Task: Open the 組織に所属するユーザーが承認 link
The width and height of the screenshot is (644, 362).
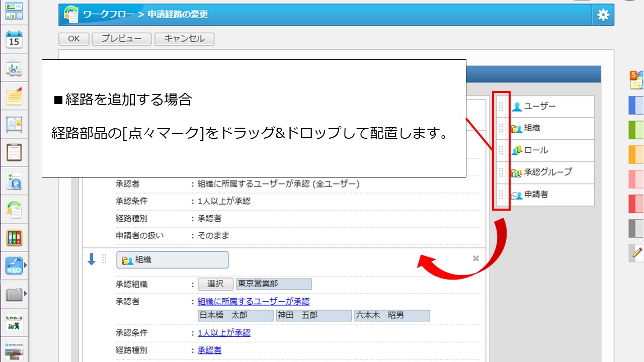Action: pyautogui.click(x=254, y=302)
